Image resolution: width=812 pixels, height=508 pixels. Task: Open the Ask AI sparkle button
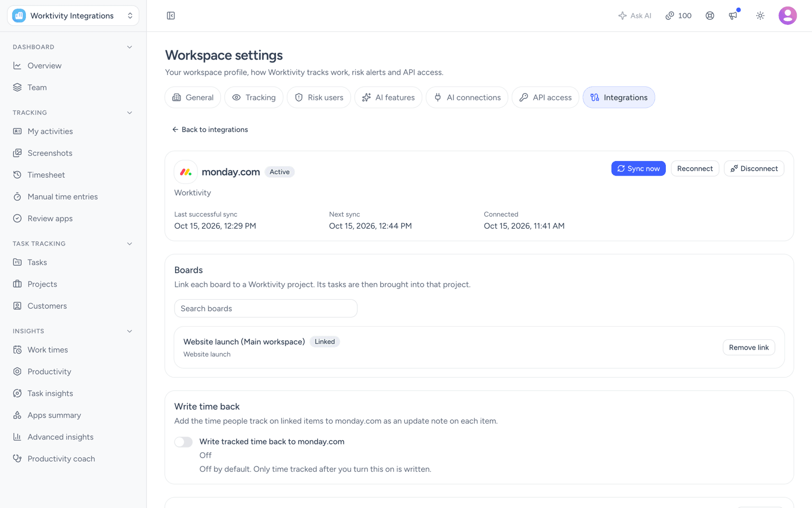(x=635, y=16)
